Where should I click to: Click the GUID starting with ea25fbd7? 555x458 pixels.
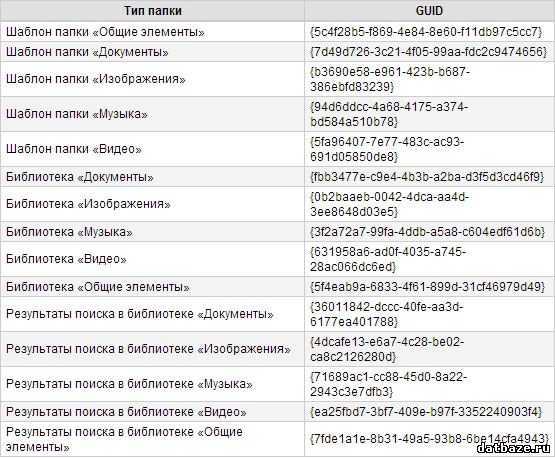(426, 412)
